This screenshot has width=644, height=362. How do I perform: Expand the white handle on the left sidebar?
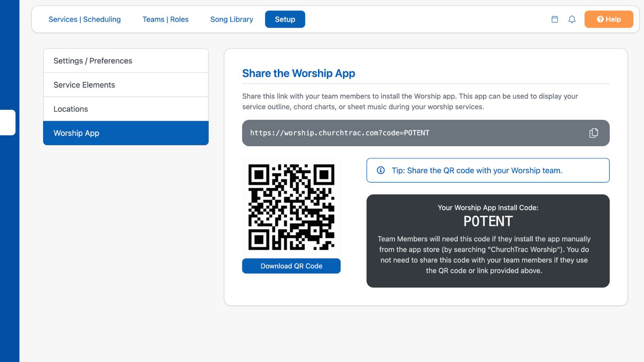8,122
